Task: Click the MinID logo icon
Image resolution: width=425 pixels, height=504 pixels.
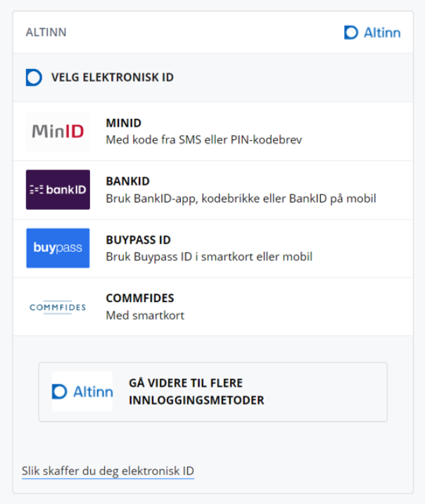Action: (x=58, y=131)
